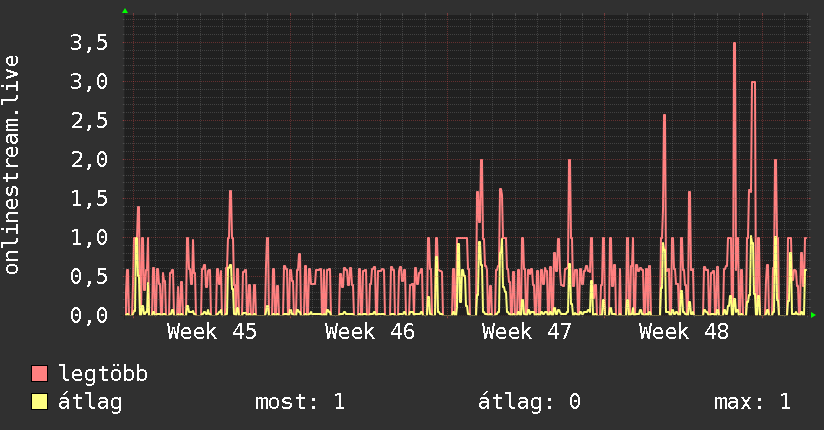Click the 3,5 y-axis label
This screenshot has height=430, width=824.
[x=89, y=43]
